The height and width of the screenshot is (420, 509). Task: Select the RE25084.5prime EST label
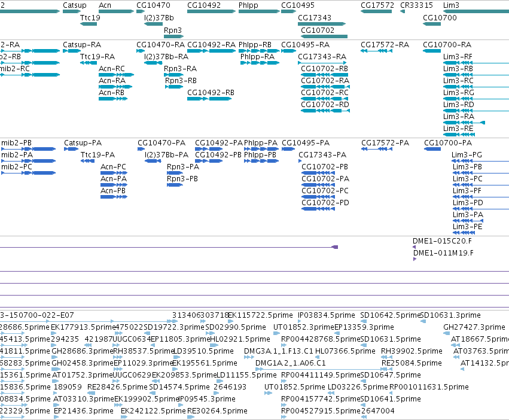412,363
